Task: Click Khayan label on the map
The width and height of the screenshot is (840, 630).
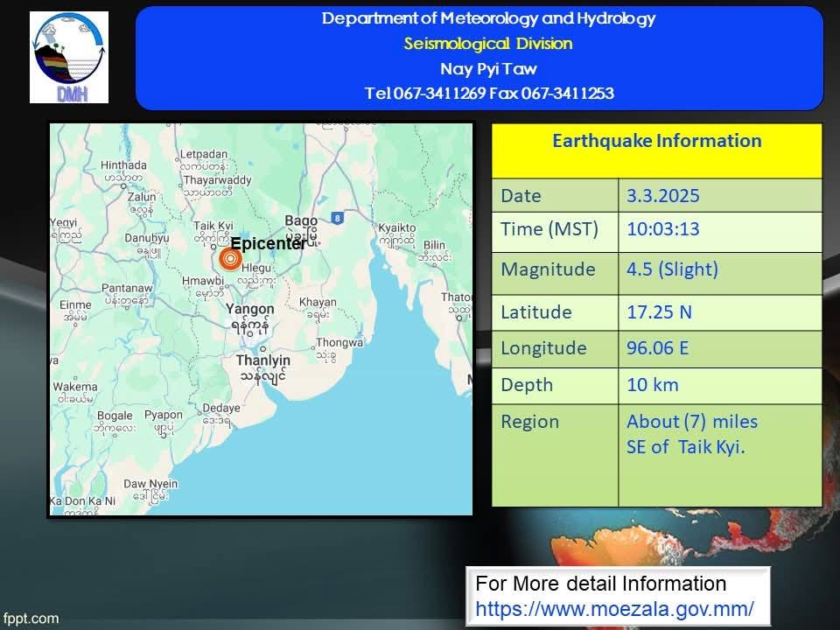Action: pos(318,302)
